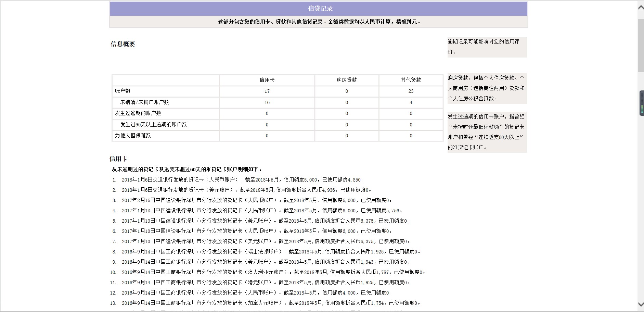Viewport: 644px width, 312px height.
Task: Click the dark widget on the right edge
Action: (642, 103)
